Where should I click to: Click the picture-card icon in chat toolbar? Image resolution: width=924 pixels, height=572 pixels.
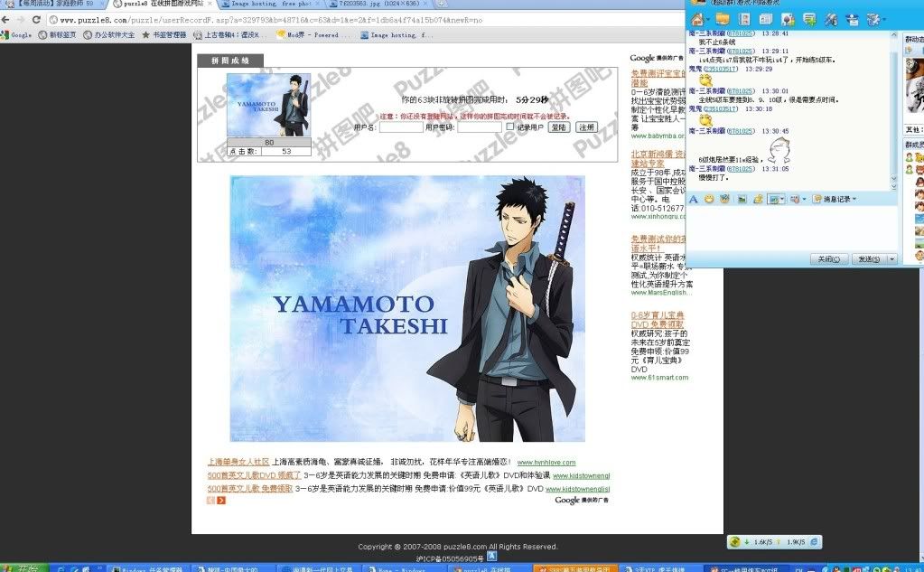(x=788, y=20)
